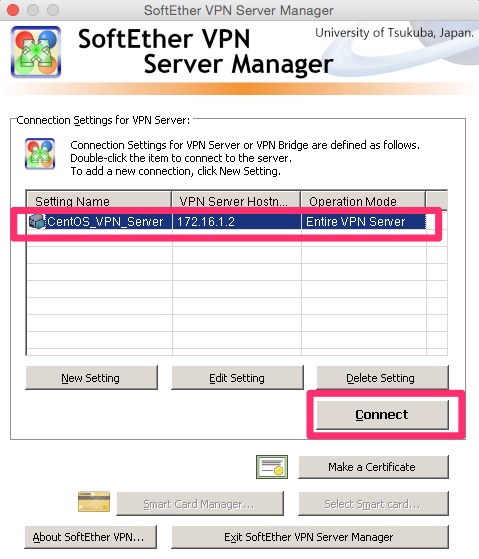Screen dimensions: 479x559
Task: Click the small SoftEther icon beside description
Action: (x=40, y=154)
